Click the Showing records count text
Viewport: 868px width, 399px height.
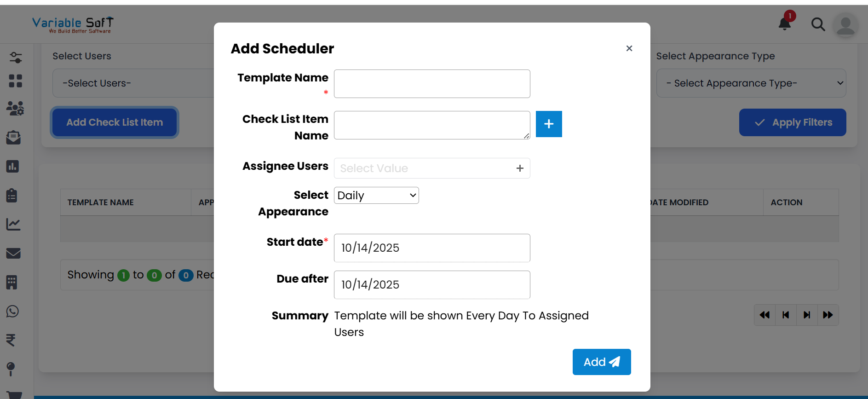(x=141, y=275)
